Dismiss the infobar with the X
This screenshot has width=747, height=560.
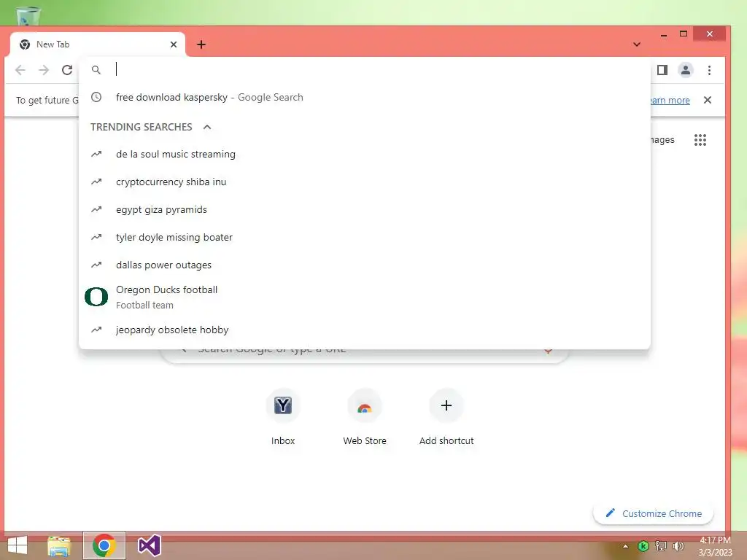(708, 100)
